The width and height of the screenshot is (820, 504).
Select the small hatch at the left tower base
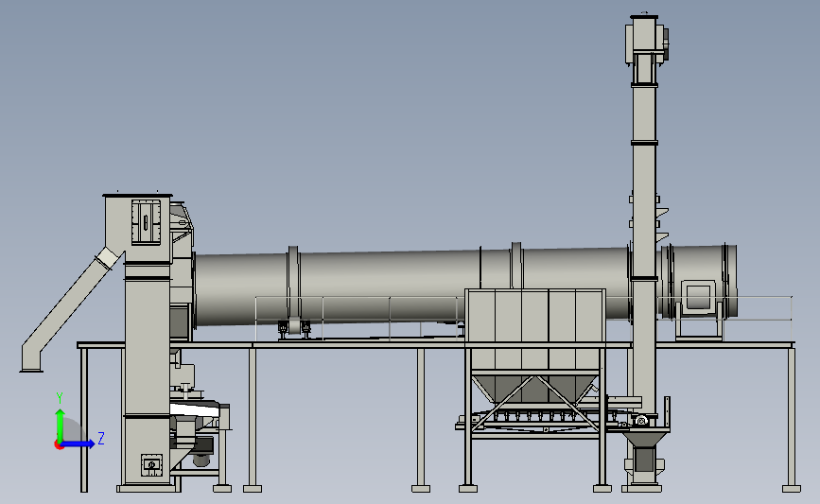151,465
